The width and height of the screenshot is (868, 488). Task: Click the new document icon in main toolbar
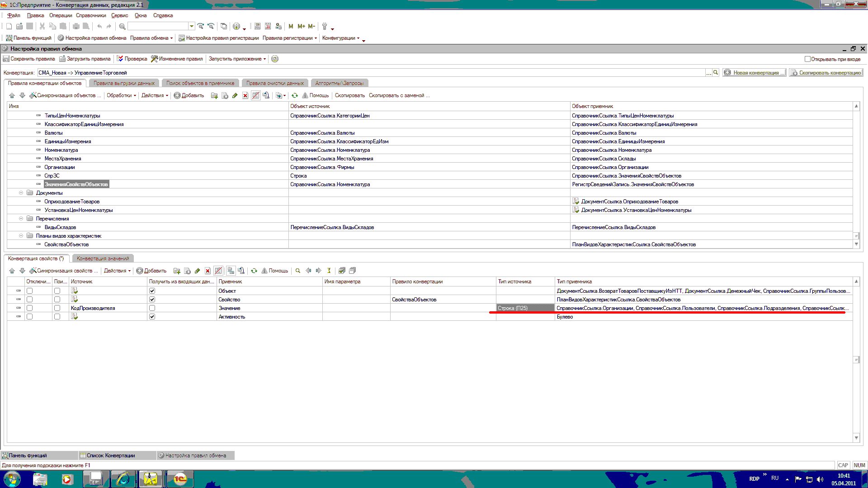coord(9,26)
